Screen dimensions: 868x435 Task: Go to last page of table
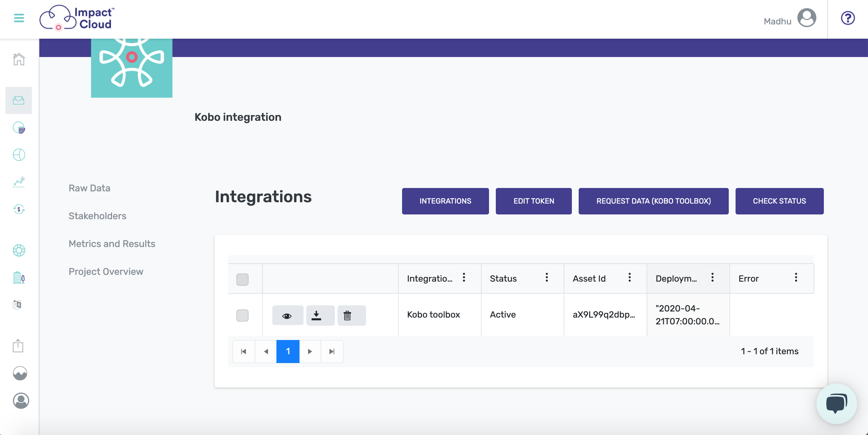pos(332,352)
